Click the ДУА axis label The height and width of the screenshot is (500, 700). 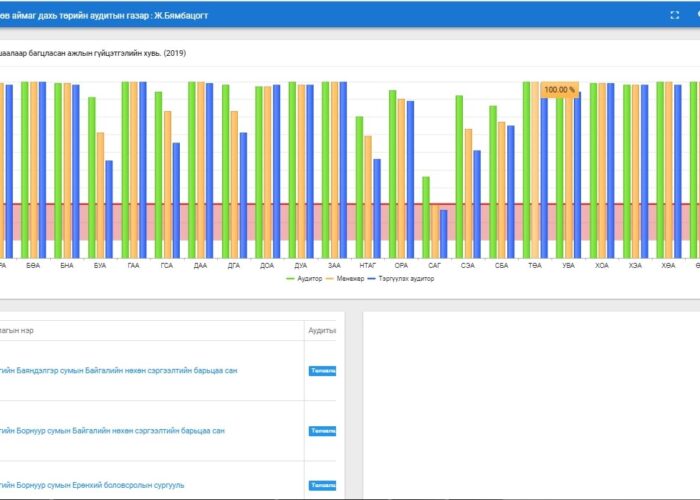[x=300, y=266]
